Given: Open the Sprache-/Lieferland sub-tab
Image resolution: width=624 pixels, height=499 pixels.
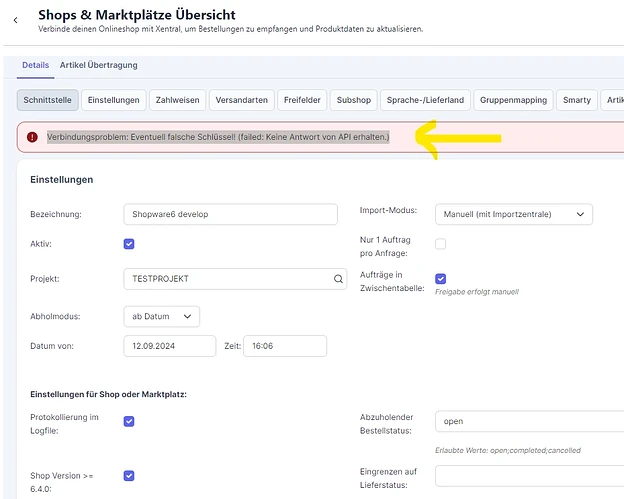Looking at the screenshot, I should point(425,100).
